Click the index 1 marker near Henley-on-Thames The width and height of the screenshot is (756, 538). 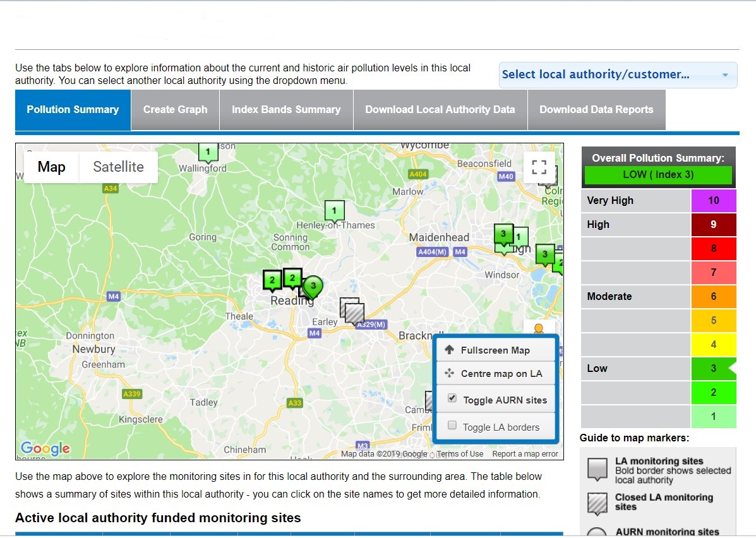pyautogui.click(x=334, y=210)
